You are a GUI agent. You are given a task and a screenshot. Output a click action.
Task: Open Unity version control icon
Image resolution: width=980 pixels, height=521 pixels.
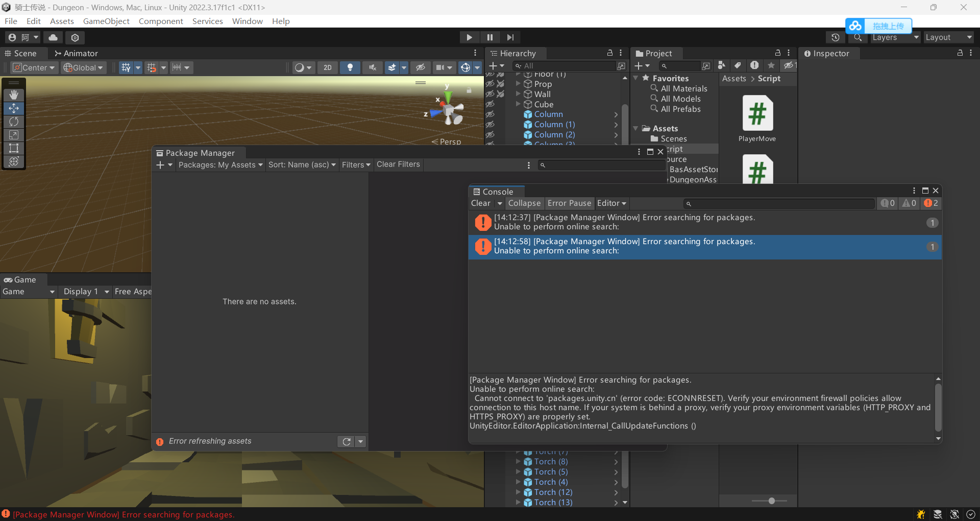75,37
